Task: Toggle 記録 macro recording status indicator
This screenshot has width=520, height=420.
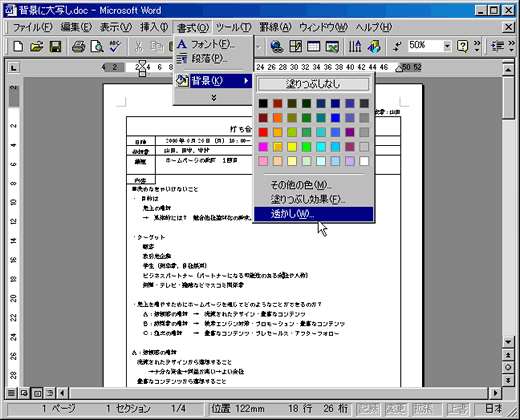Action: [369, 409]
